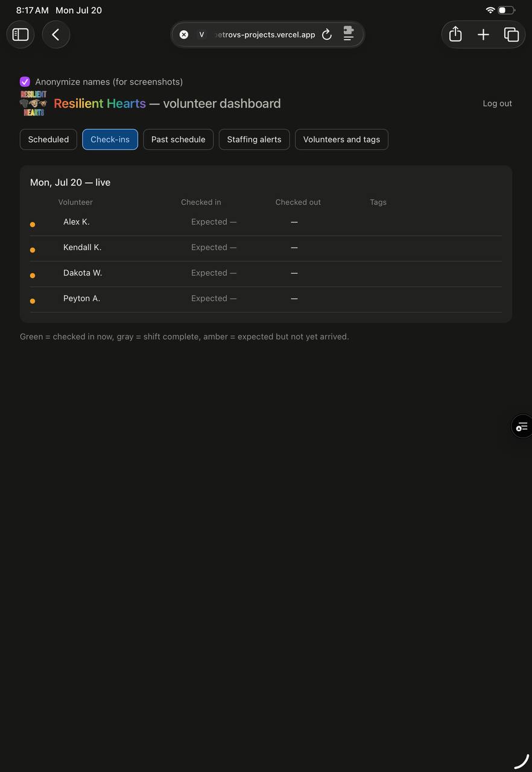Stop loading with the X in address bar
The width and height of the screenshot is (532, 772).
pos(184,34)
